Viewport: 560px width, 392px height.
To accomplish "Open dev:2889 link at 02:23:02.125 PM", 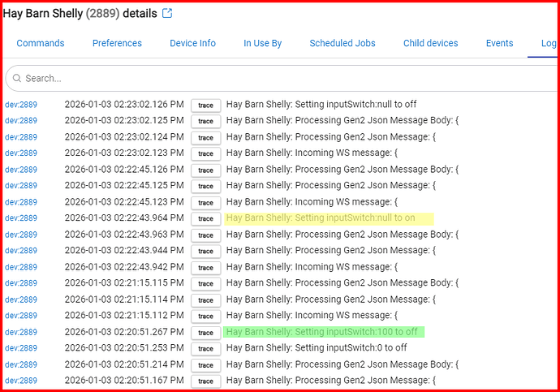I will pyautogui.click(x=21, y=121).
